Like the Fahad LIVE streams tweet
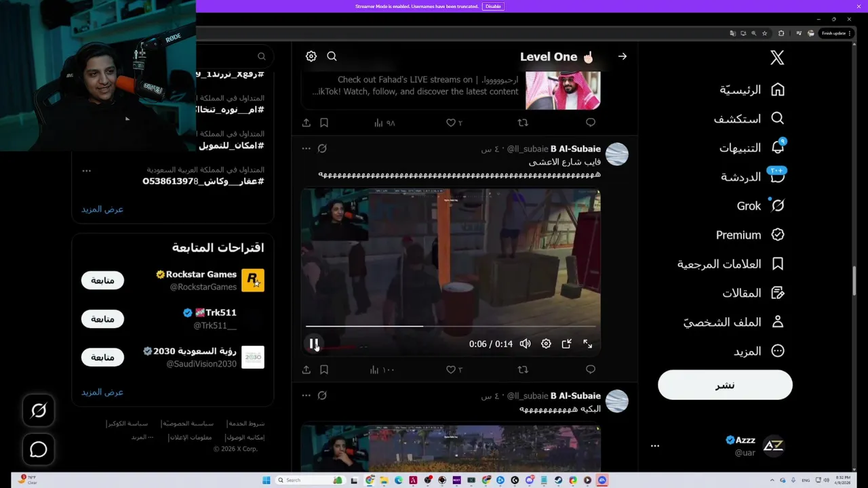 (454, 123)
